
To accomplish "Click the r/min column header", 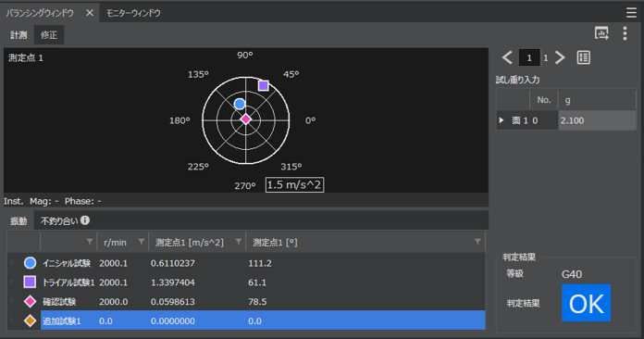I will (122, 242).
